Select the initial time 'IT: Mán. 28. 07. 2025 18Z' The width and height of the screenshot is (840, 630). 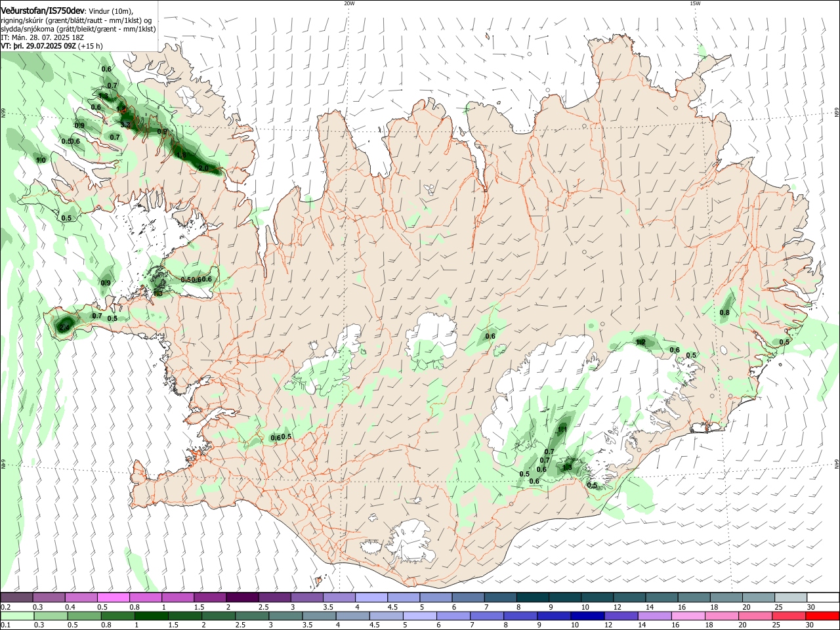click(x=42, y=37)
